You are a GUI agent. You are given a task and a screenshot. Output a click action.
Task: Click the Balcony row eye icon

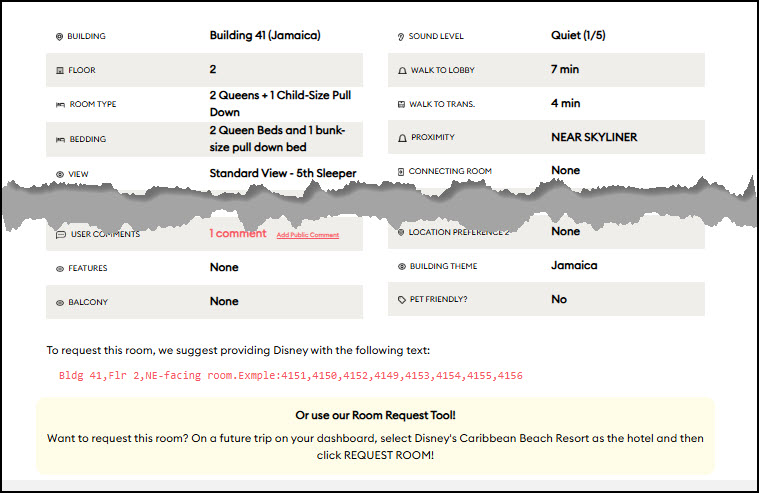point(60,303)
